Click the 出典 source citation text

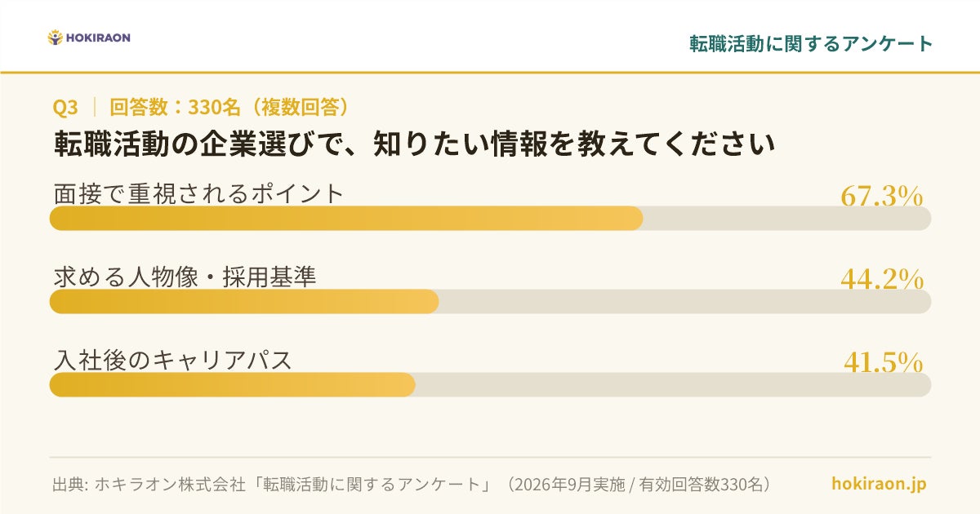pyautogui.click(x=411, y=484)
